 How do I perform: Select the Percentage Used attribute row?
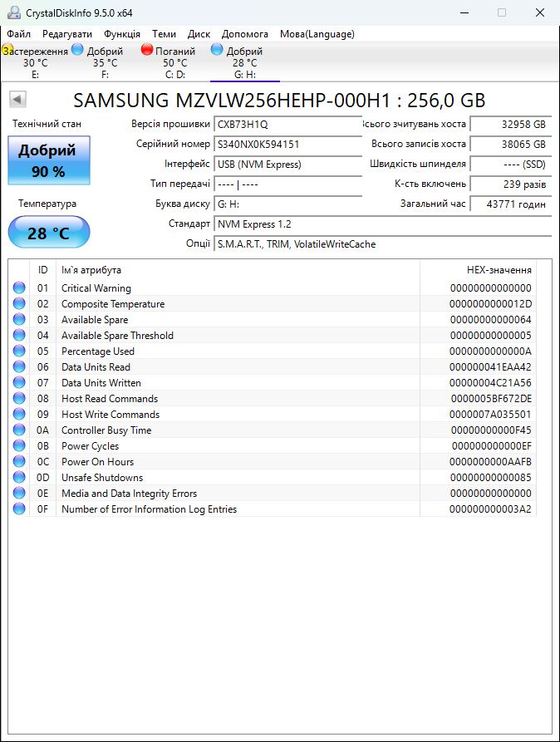tap(273, 351)
